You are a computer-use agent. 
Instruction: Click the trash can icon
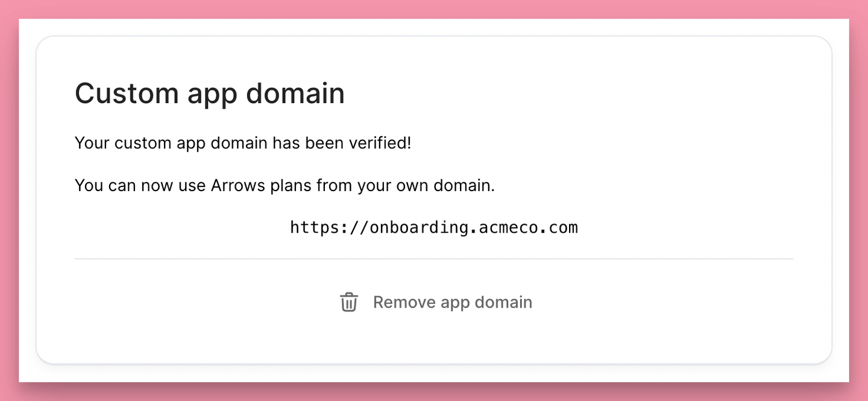[349, 302]
